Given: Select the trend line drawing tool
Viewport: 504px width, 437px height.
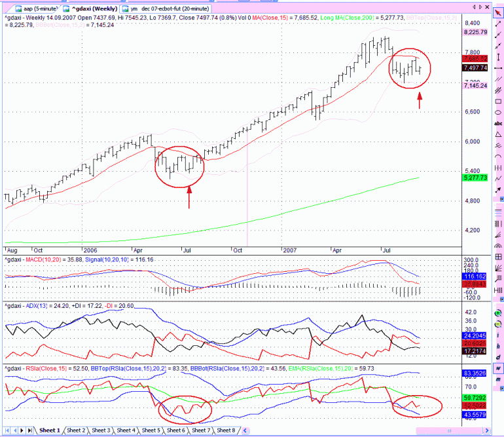Looking at the screenshot, I should point(498,24).
